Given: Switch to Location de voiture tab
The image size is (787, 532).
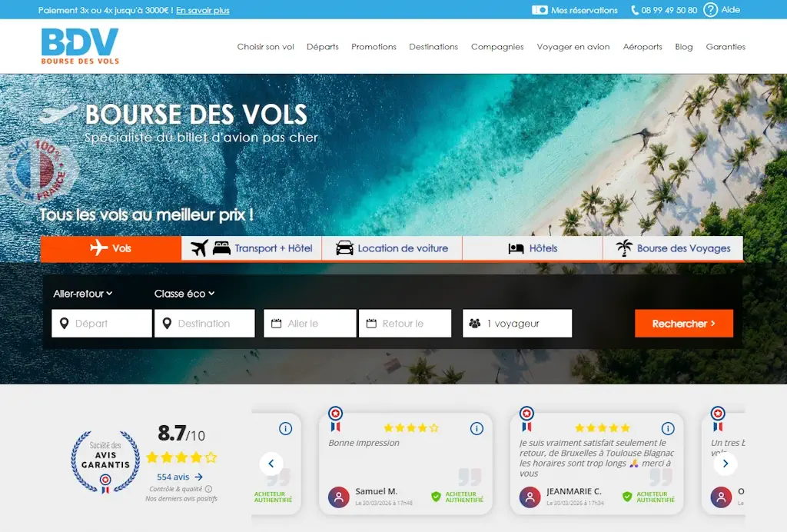Looking at the screenshot, I should coord(392,248).
